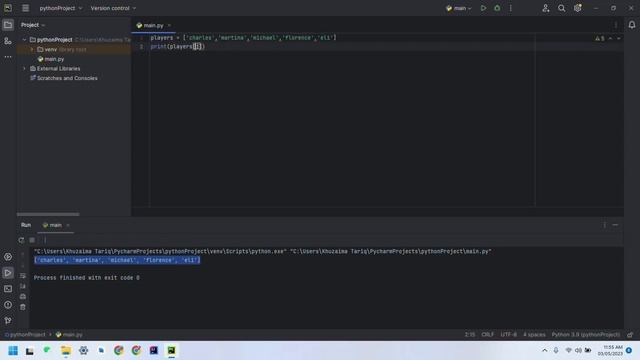Go to previous highlighted error arrow
Screen dimensions: 640x360
point(610,38)
